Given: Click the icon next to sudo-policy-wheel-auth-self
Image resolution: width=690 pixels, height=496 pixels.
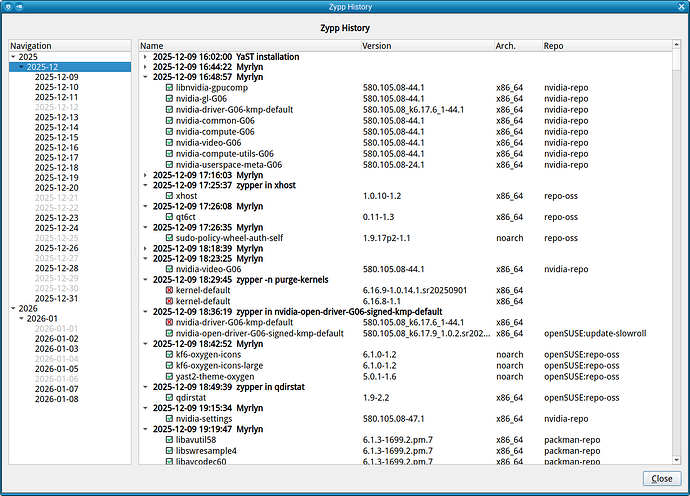Looking at the screenshot, I should point(169,237).
